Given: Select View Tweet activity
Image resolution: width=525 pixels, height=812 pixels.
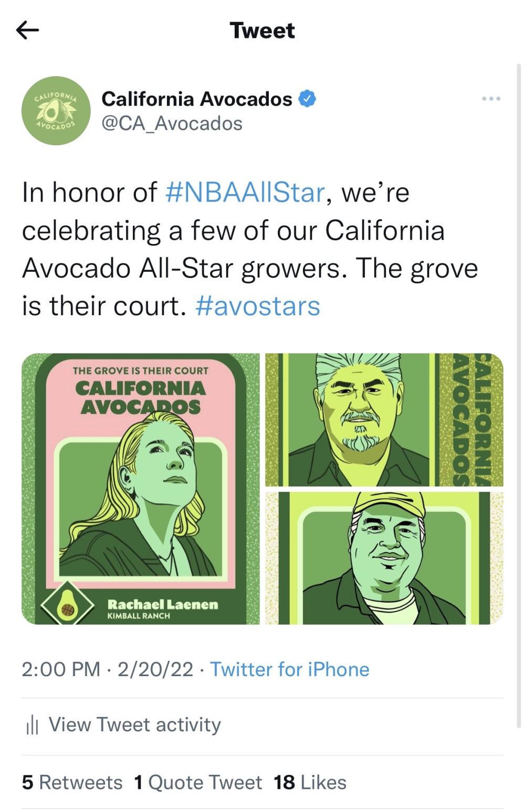Looking at the screenshot, I should click(133, 724).
